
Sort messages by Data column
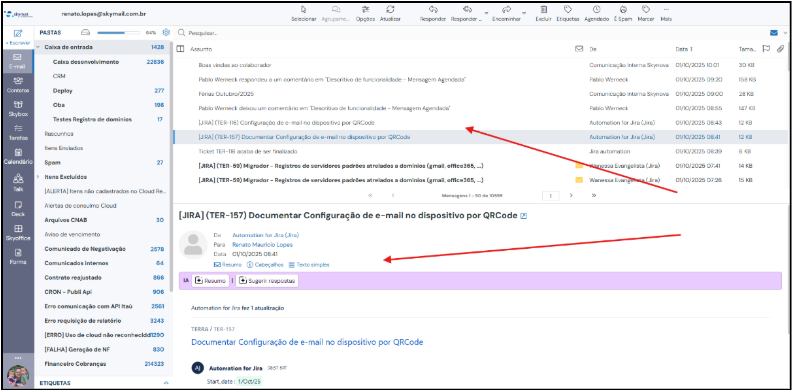[684, 49]
